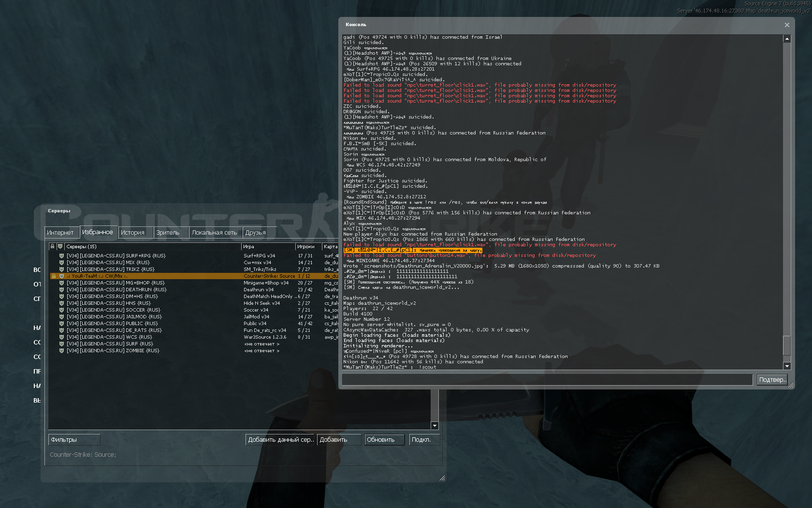Viewport: 812px width, 508px height.
Task: Click the Добавить button
Action: [339, 440]
